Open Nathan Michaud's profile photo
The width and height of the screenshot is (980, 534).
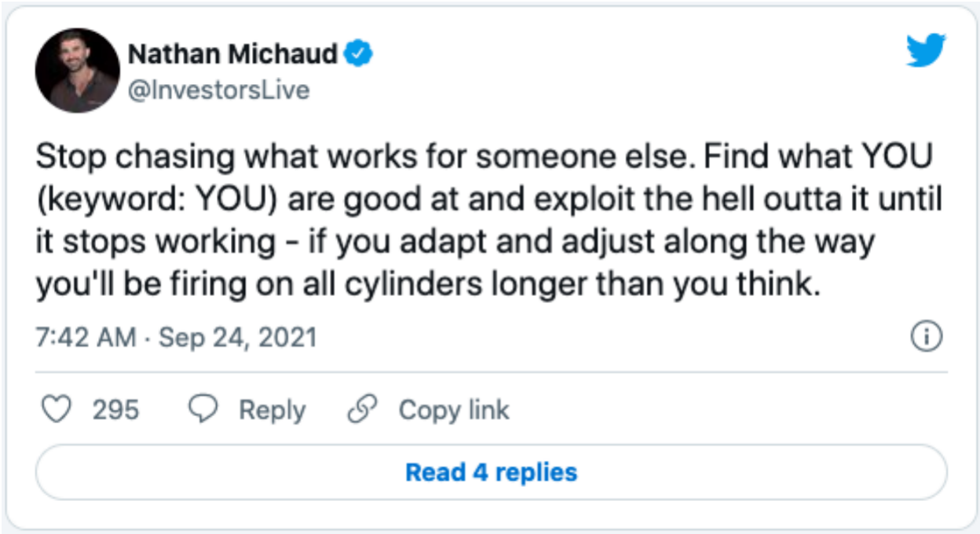(77, 71)
